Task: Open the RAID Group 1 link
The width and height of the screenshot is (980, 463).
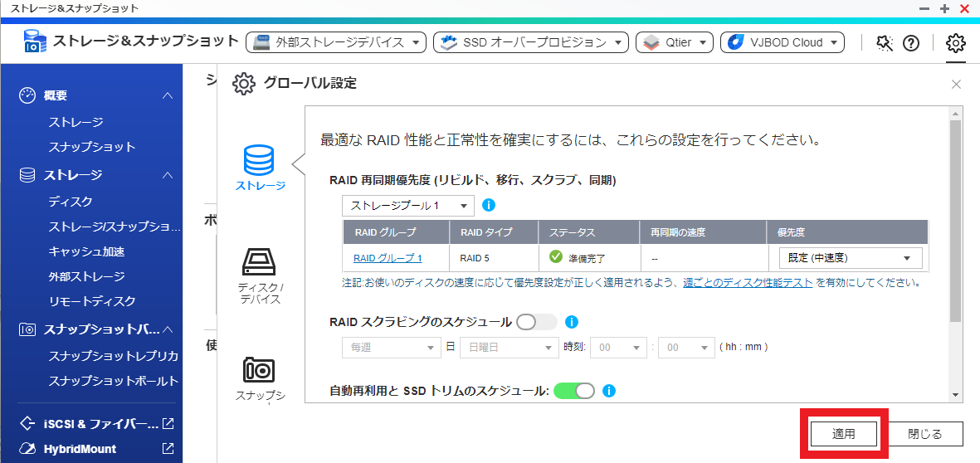Action: tap(388, 258)
